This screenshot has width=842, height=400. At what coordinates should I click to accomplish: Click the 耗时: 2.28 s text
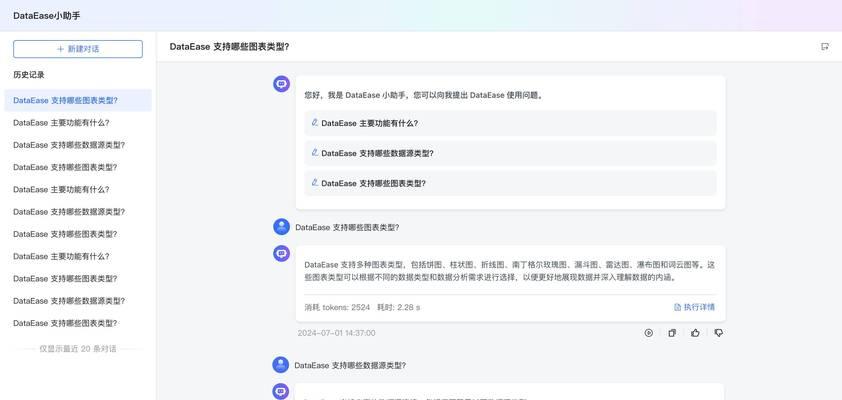398,307
